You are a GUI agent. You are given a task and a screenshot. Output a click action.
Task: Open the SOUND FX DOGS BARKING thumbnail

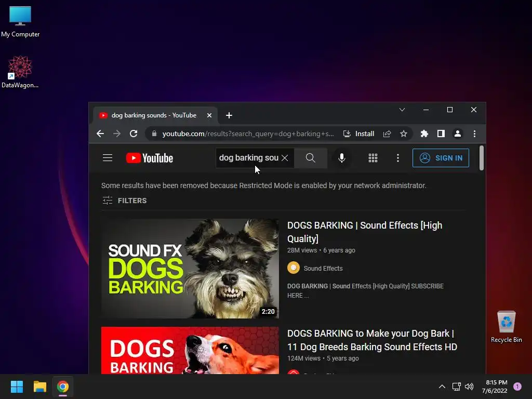click(190, 269)
